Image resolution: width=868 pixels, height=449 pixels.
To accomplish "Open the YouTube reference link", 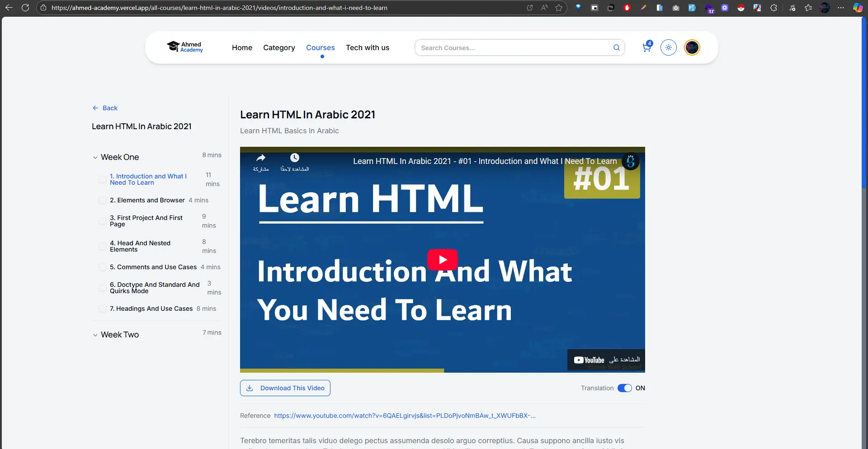I will [405, 416].
